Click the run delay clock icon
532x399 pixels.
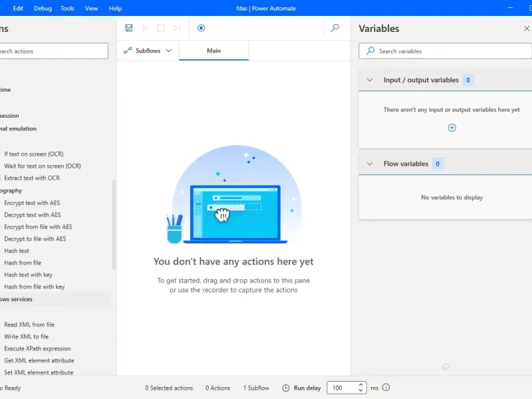286,388
